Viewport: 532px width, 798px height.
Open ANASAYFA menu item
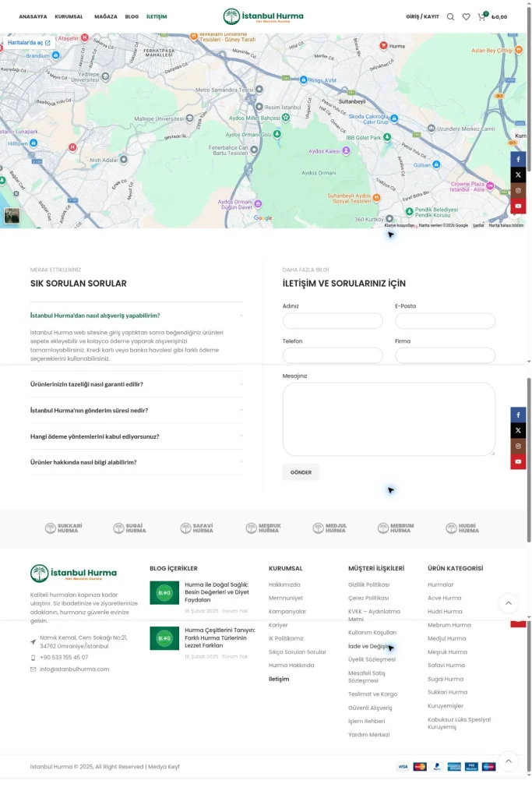33,17
